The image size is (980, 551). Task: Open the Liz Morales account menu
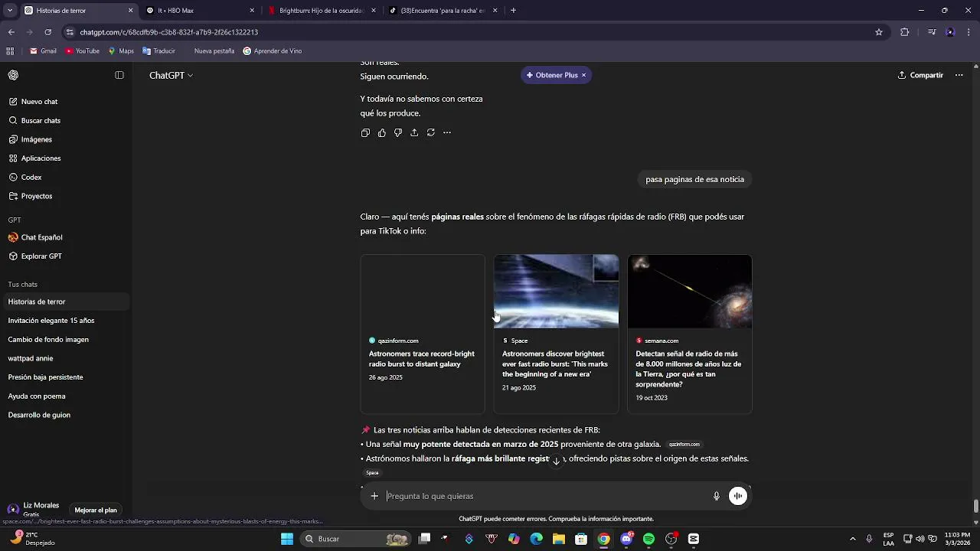(x=35, y=510)
